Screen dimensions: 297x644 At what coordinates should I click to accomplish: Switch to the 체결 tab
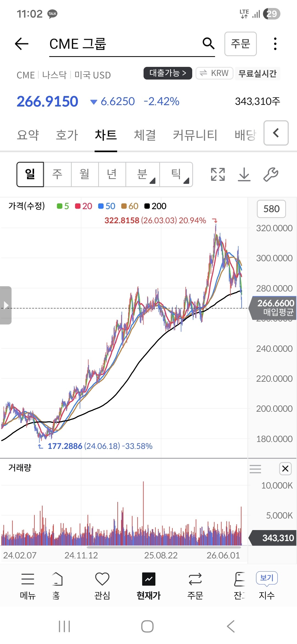pyautogui.click(x=145, y=135)
